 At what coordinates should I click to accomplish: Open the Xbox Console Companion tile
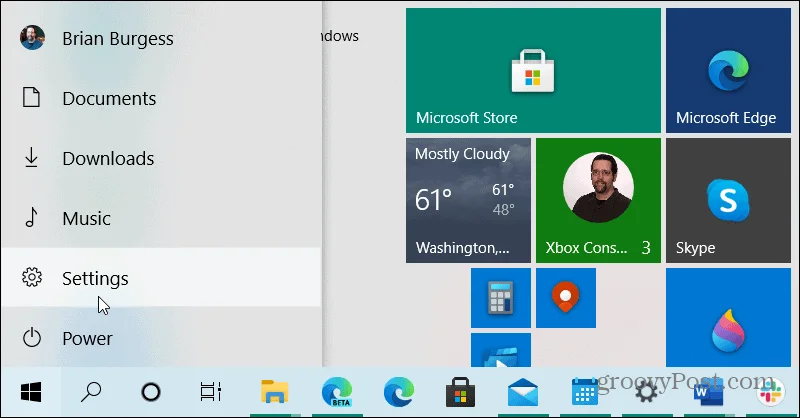598,201
